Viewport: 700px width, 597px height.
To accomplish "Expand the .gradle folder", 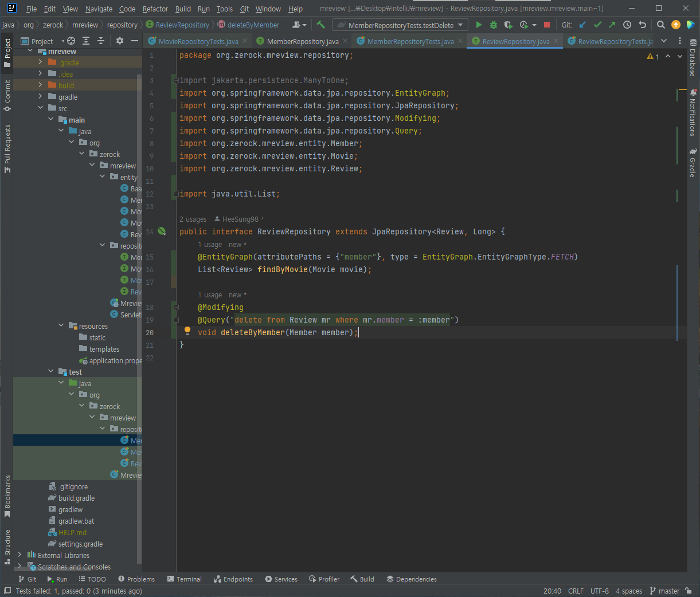I will click(x=40, y=62).
